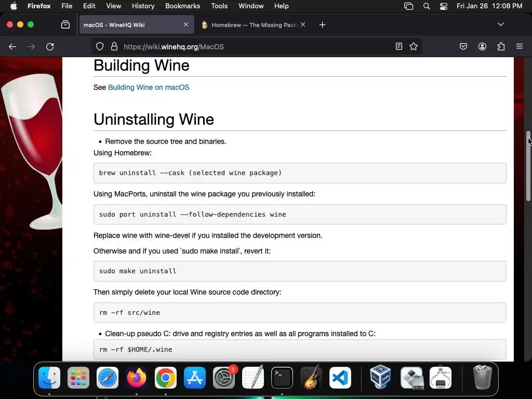Open the View menu

(113, 6)
